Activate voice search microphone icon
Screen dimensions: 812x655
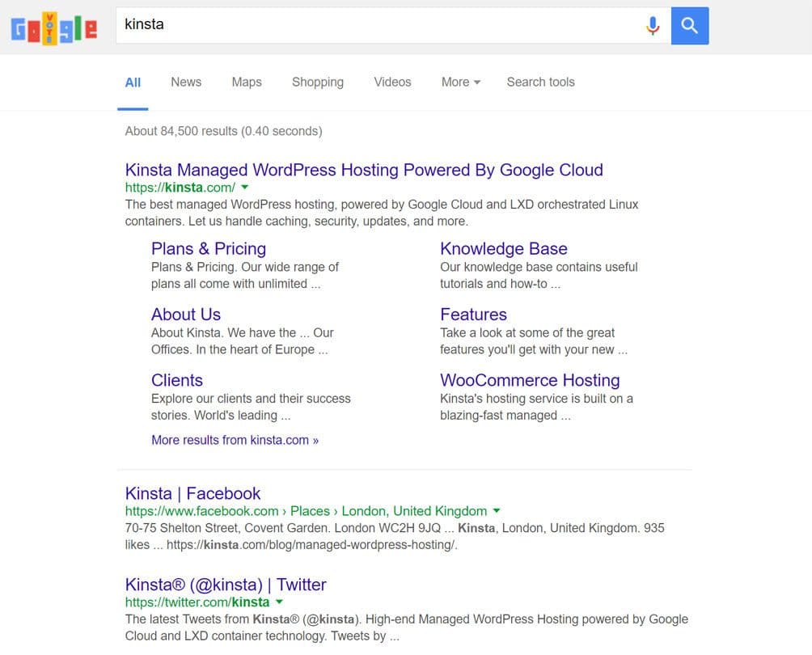pyautogui.click(x=653, y=26)
